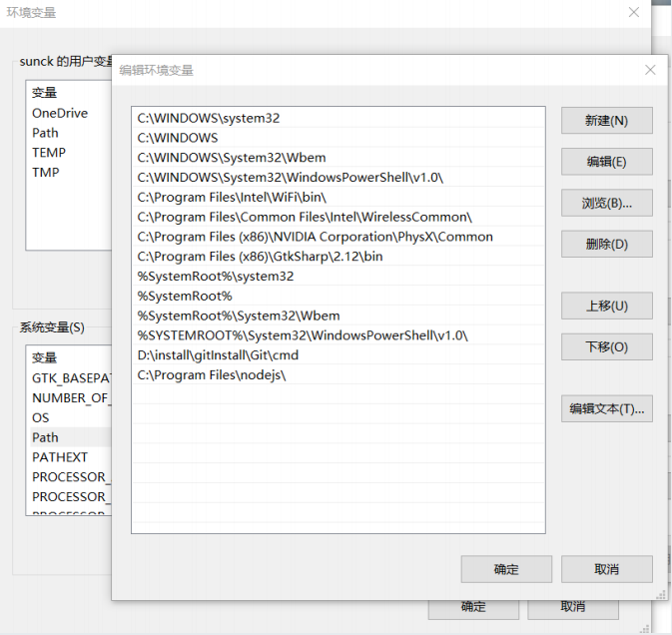Screen dimensions: 672x635
Task: Select the C:\Program Files\nodejs\ entry
Action: coord(338,375)
